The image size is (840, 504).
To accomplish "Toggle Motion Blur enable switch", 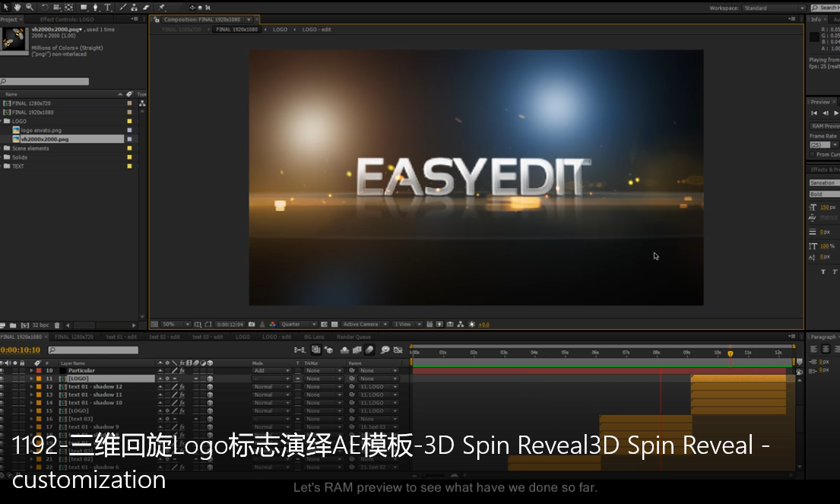I will point(369,350).
